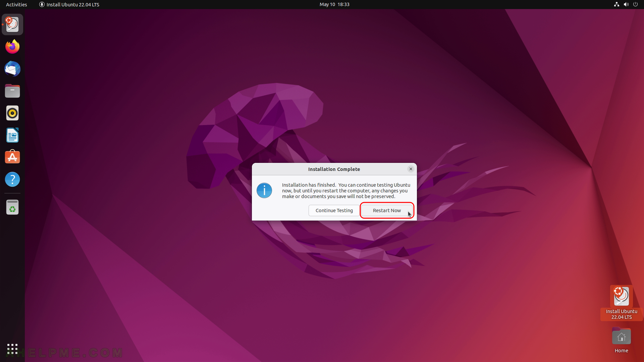Click the 'Installation has finished' message text
Screen dimensions: 644x362
point(346,191)
